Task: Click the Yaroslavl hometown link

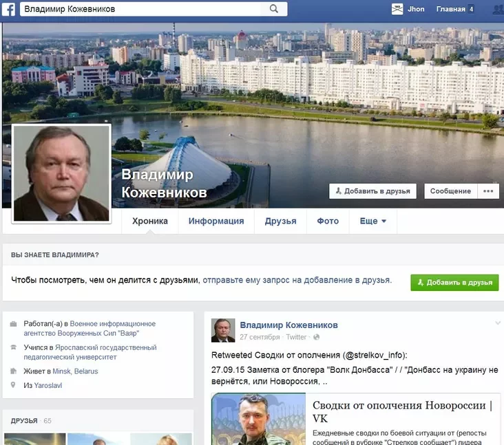Action: (x=48, y=385)
